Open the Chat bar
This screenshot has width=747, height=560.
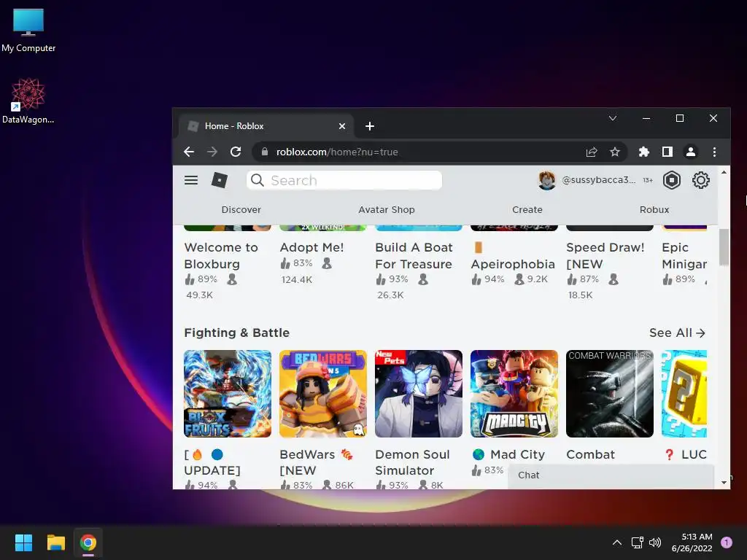611,475
